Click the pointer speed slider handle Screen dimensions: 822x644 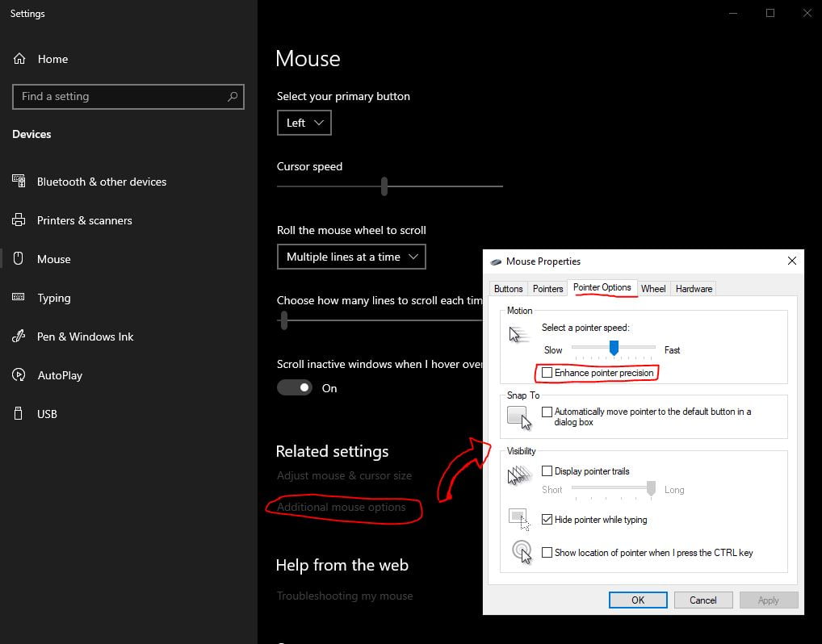[614, 348]
